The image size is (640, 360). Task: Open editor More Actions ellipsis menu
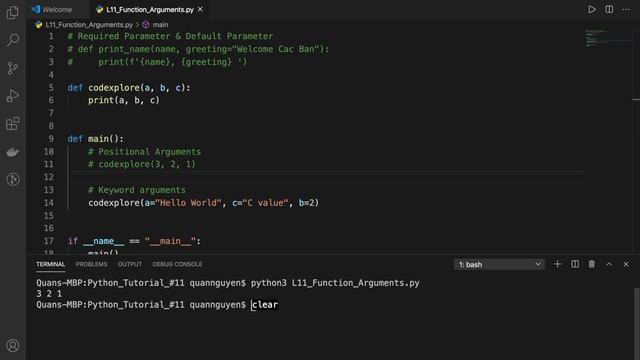(626, 9)
